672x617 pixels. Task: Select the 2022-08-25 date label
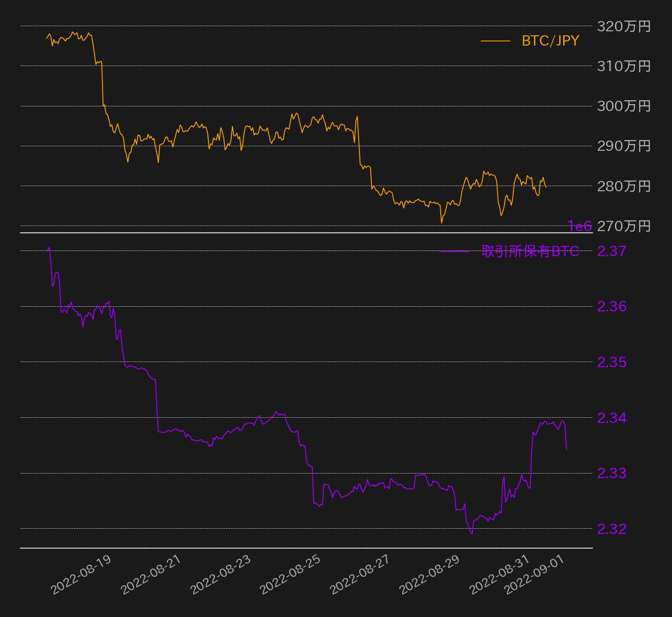[x=290, y=575]
